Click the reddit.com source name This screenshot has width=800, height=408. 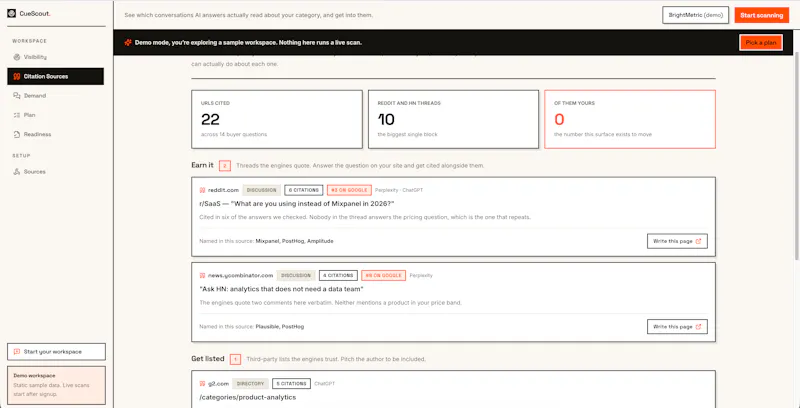point(223,190)
